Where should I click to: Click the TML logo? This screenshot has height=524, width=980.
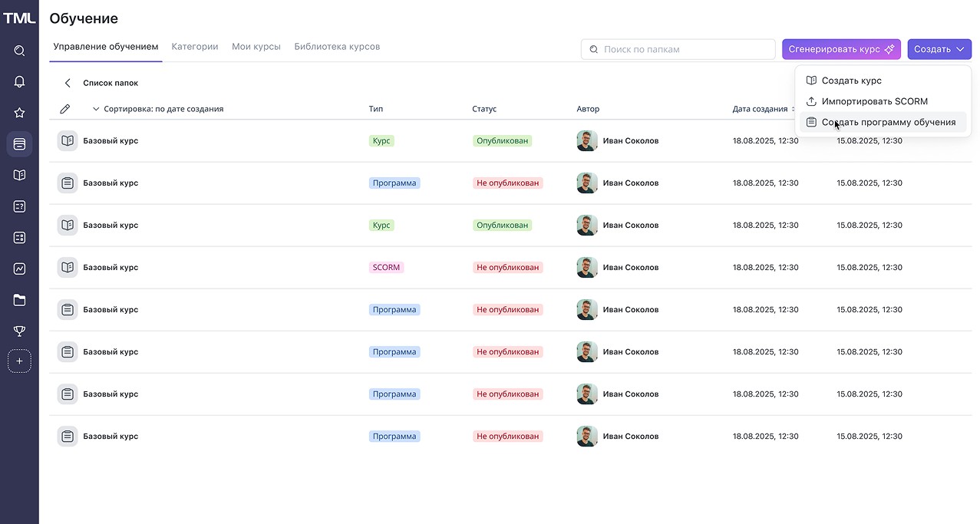19,18
